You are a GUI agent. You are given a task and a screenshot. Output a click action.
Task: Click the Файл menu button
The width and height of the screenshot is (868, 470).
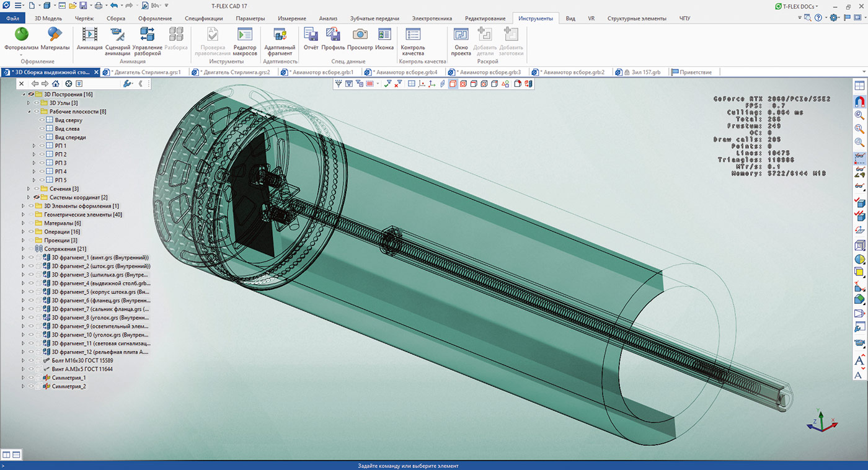coord(12,19)
